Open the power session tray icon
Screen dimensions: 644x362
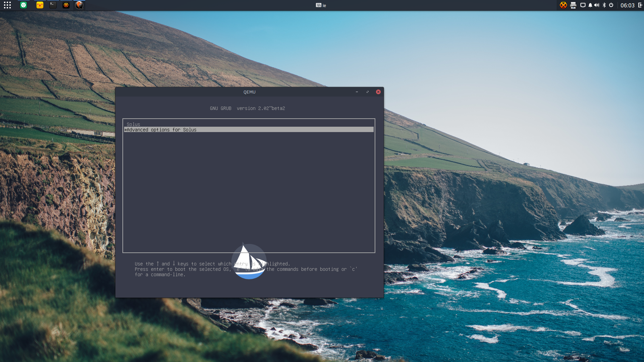pyautogui.click(x=611, y=5)
